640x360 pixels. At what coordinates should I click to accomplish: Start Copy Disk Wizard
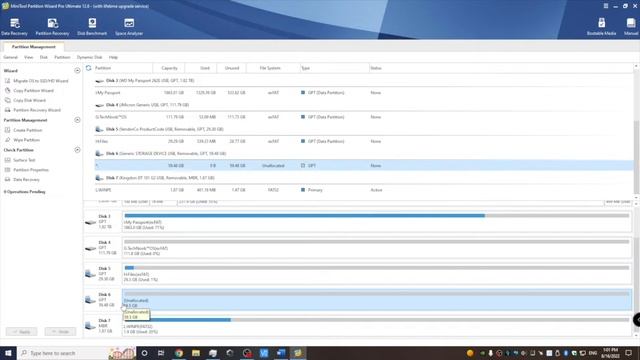tap(25, 100)
